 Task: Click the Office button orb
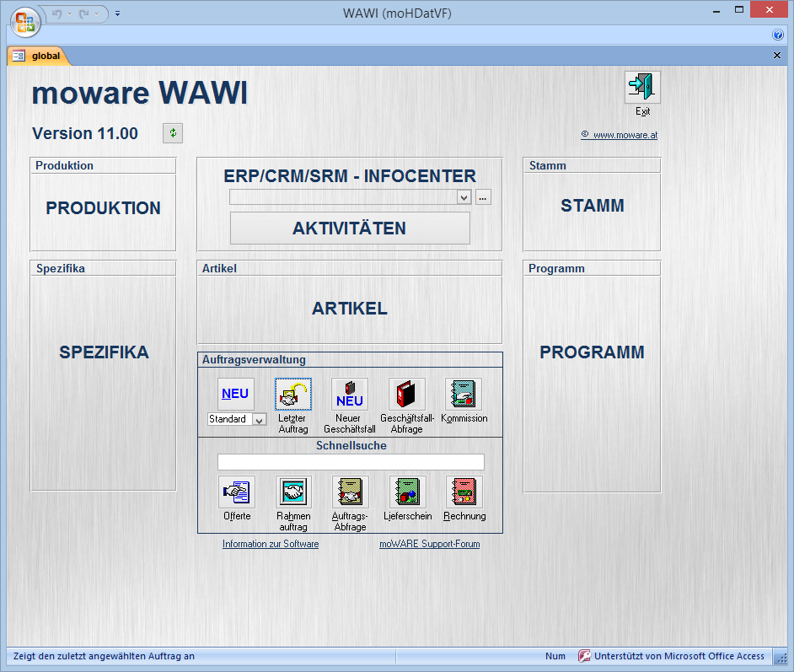24,22
